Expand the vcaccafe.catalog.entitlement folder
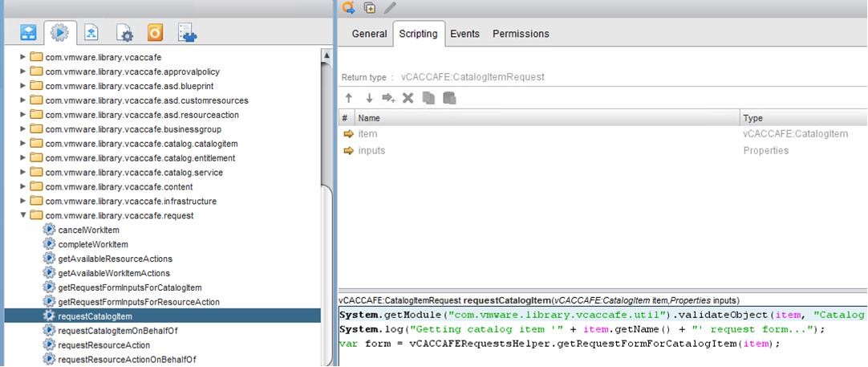 coord(22,157)
